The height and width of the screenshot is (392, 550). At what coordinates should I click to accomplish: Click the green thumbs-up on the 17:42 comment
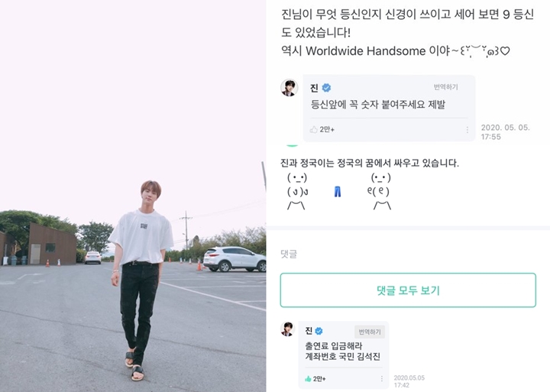click(308, 379)
